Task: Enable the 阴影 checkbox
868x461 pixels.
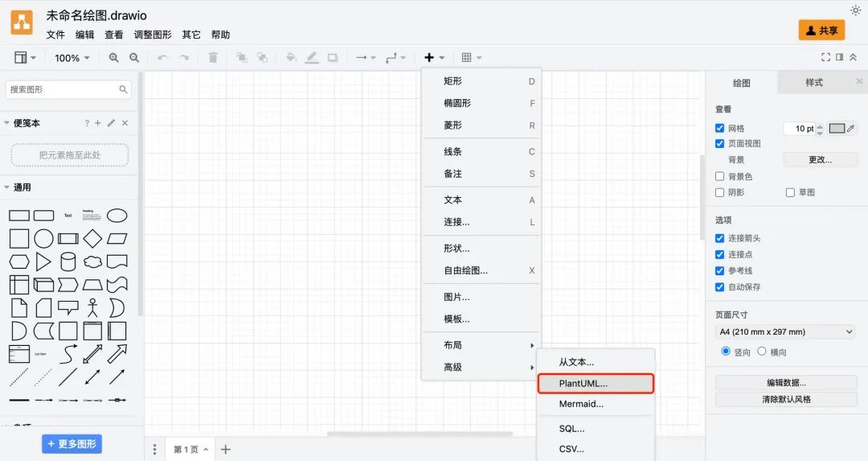Action: pos(719,192)
